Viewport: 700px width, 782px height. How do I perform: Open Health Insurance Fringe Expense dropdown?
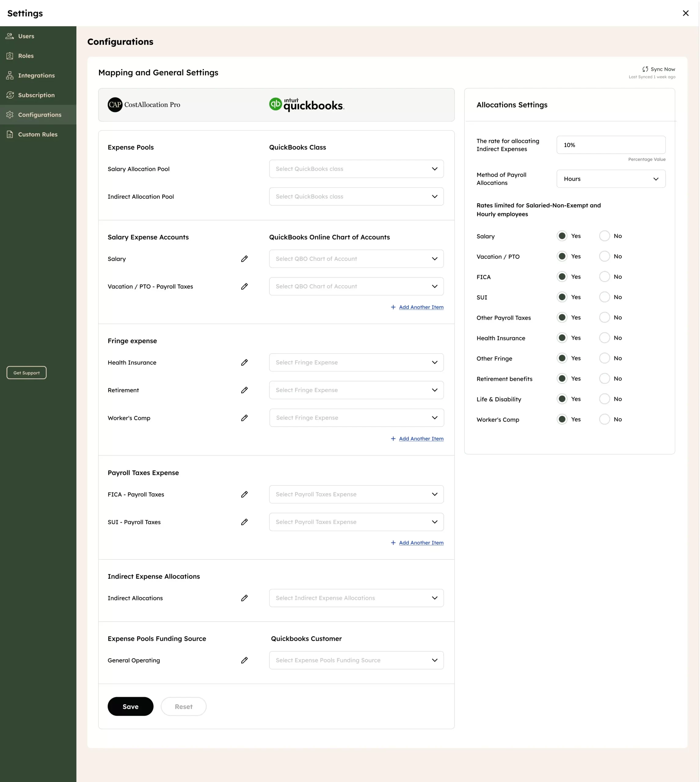[356, 362]
